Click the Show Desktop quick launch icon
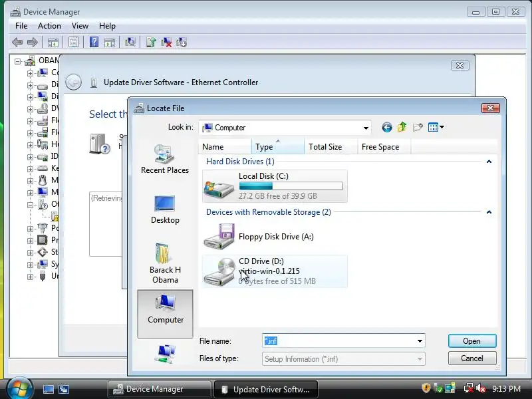Image resolution: width=532 pixels, height=399 pixels. 48,389
